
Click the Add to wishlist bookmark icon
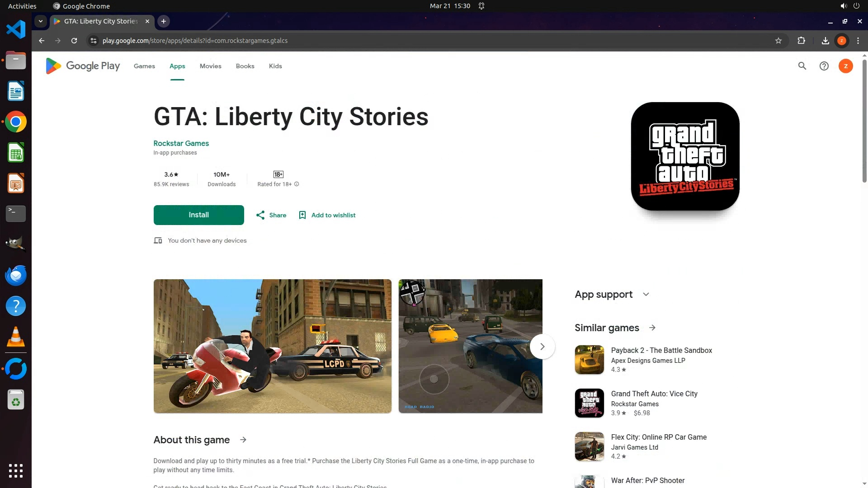pyautogui.click(x=302, y=215)
